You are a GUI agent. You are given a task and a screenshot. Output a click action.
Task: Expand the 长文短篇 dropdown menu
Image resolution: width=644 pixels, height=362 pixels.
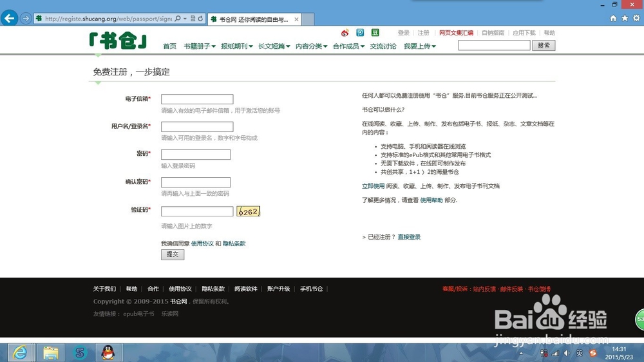(x=274, y=46)
